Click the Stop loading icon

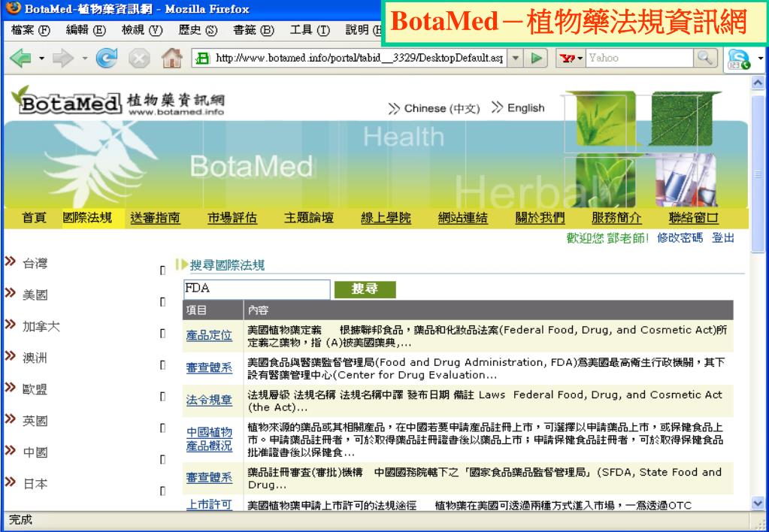tap(139, 59)
